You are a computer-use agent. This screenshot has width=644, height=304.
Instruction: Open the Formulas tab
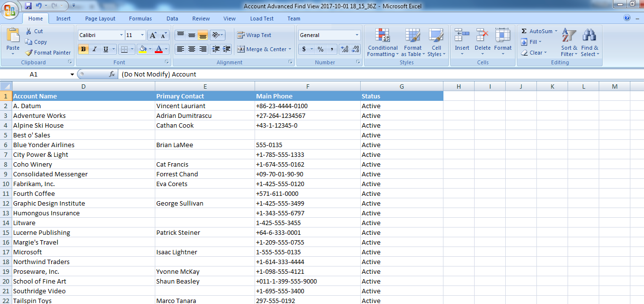pyautogui.click(x=140, y=19)
